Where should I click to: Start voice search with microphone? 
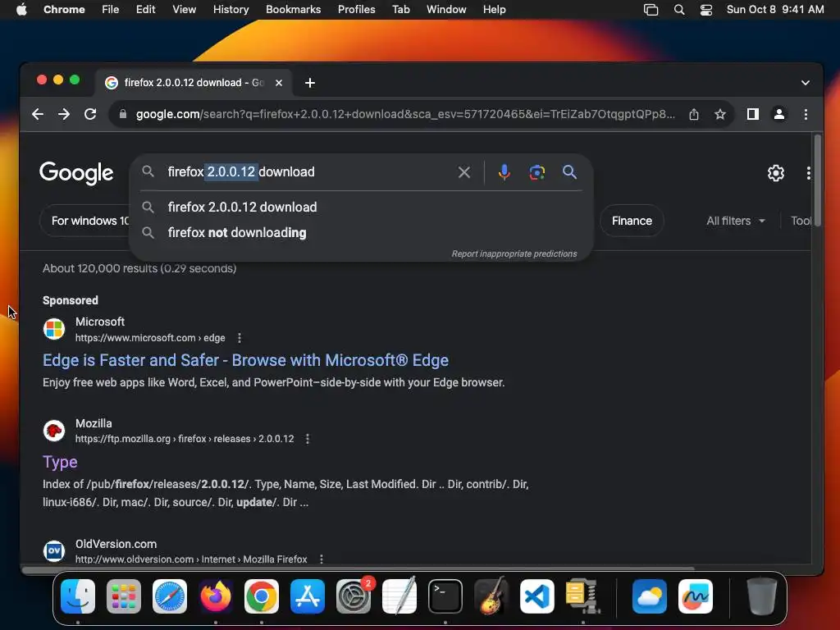click(504, 172)
